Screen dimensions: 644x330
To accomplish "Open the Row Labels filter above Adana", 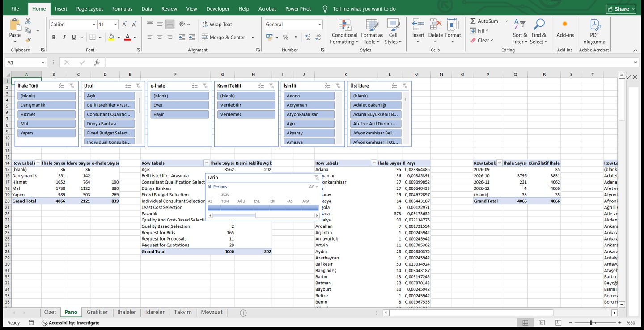I will (374, 163).
